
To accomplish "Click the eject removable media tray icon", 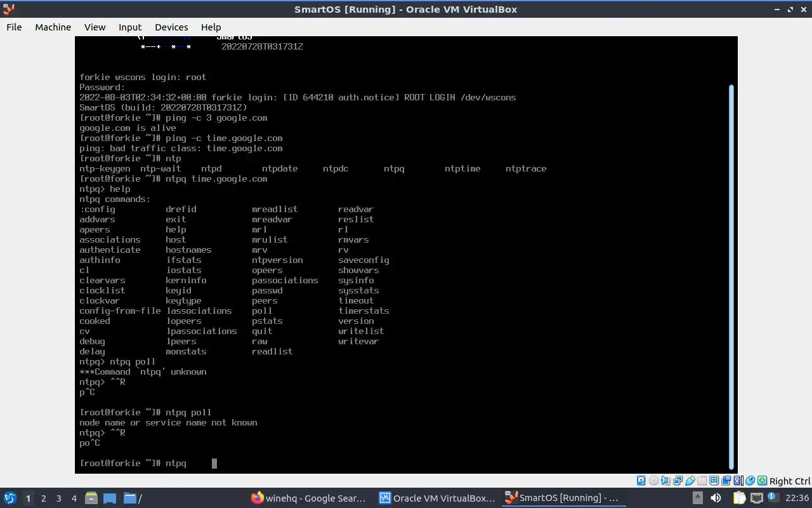I will [697, 498].
